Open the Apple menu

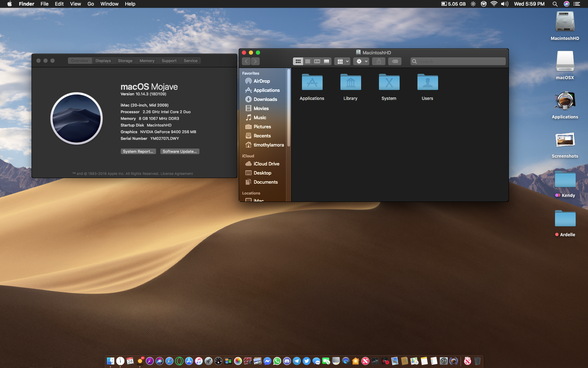pyautogui.click(x=9, y=4)
